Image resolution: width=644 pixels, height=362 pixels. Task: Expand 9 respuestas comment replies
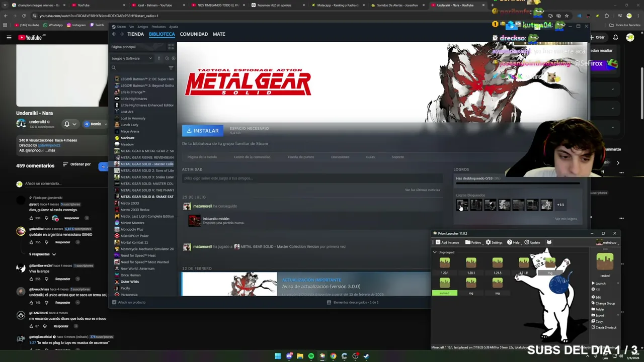[43, 254]
